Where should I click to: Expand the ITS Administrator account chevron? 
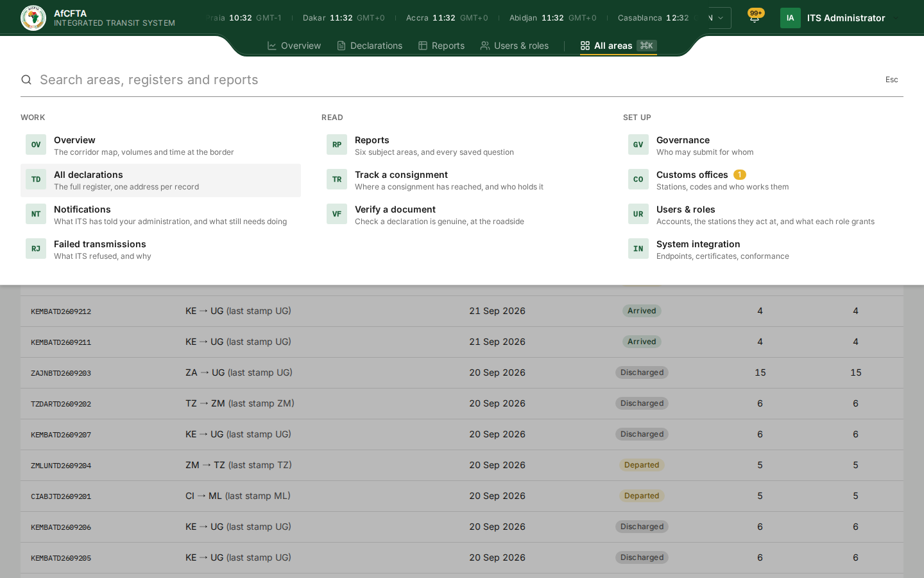896,18
